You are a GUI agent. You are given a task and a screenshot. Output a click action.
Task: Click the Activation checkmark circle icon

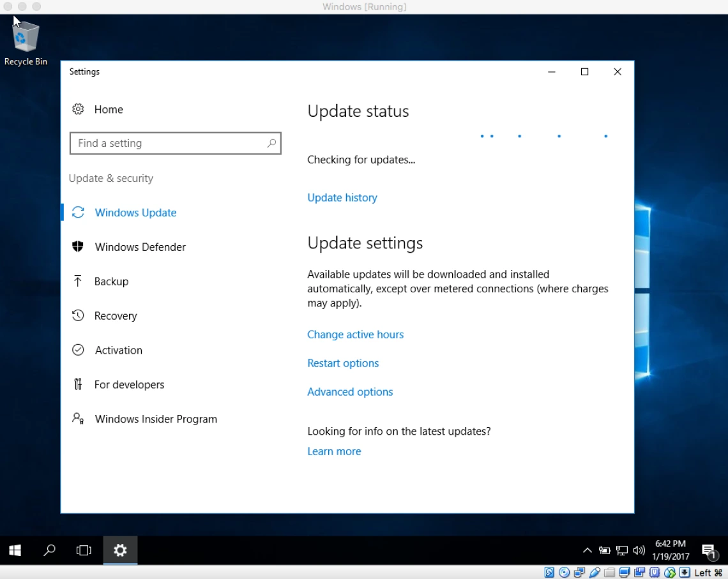click(78, 350)
